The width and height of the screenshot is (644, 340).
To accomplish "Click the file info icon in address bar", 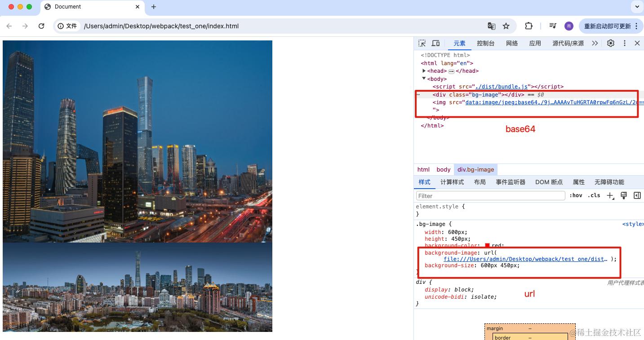I will 67,26.
